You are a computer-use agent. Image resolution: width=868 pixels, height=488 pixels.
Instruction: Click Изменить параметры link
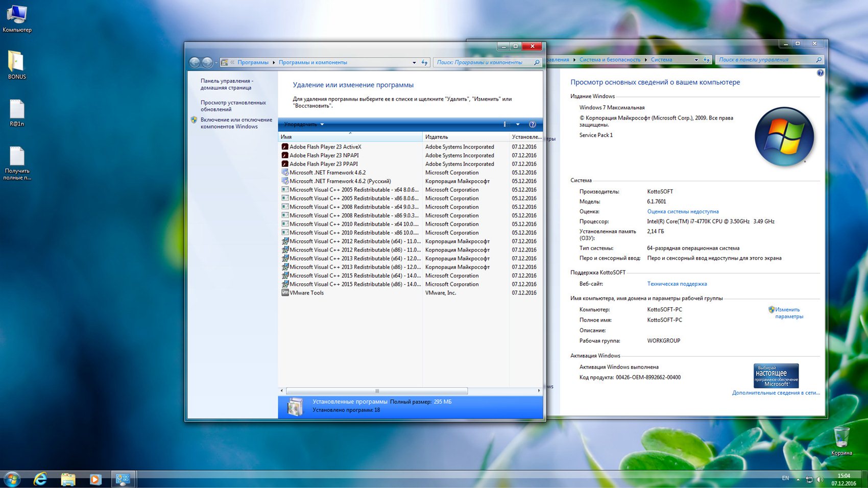[x=788, y=313]
